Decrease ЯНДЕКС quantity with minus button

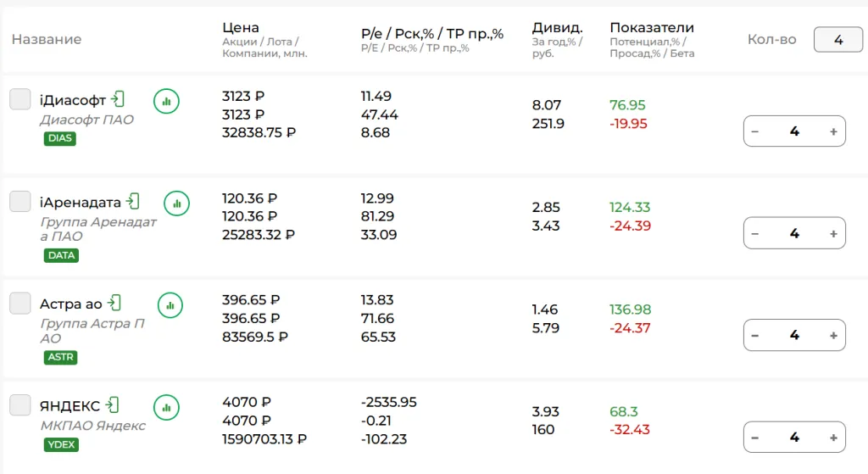pos(755,438)
